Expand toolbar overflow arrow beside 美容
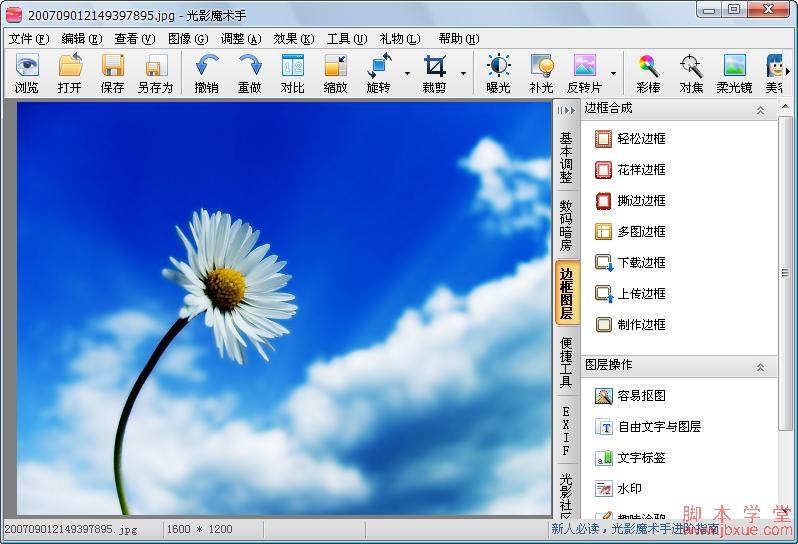 point(788,71)
